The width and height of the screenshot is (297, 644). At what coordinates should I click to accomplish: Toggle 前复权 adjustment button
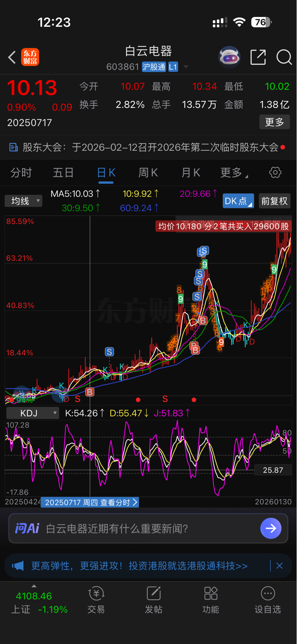coord(275,201)
